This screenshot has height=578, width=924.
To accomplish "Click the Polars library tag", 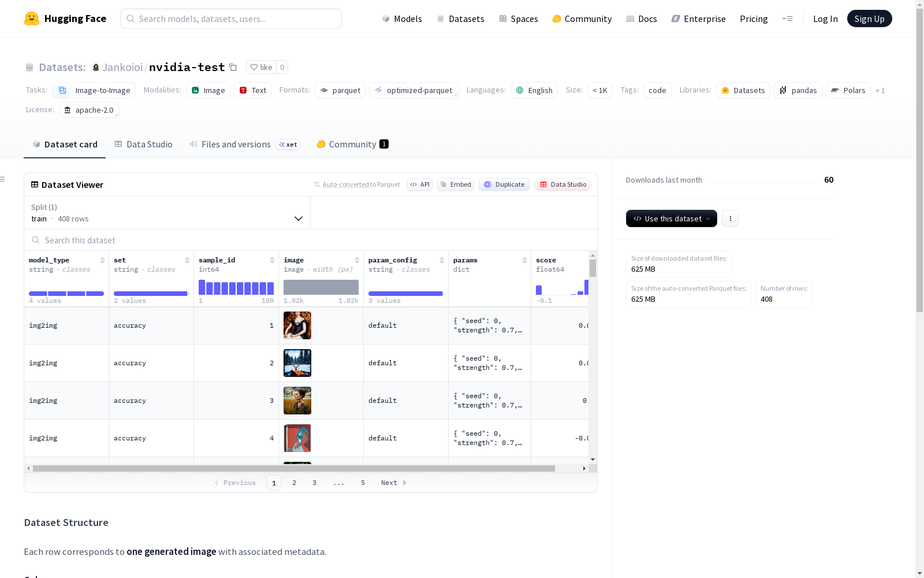I will (848, 90).
